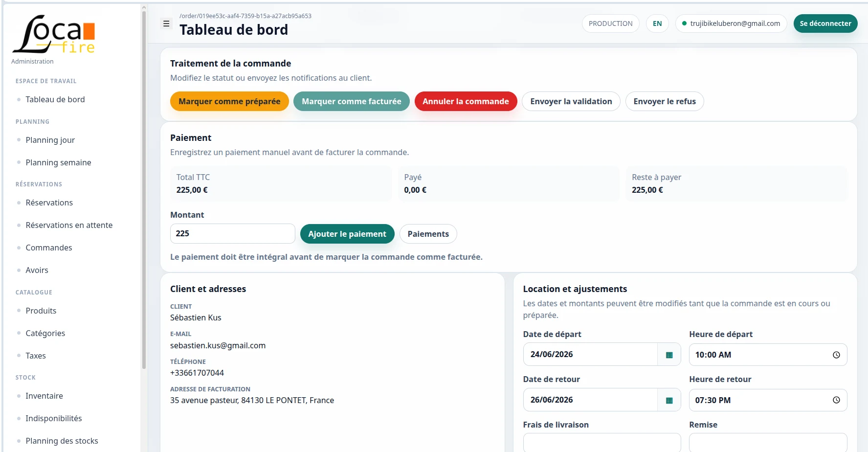Viewport: 868px width, 452px height.
Task: Open Commandes page
Action: point(49,248)
